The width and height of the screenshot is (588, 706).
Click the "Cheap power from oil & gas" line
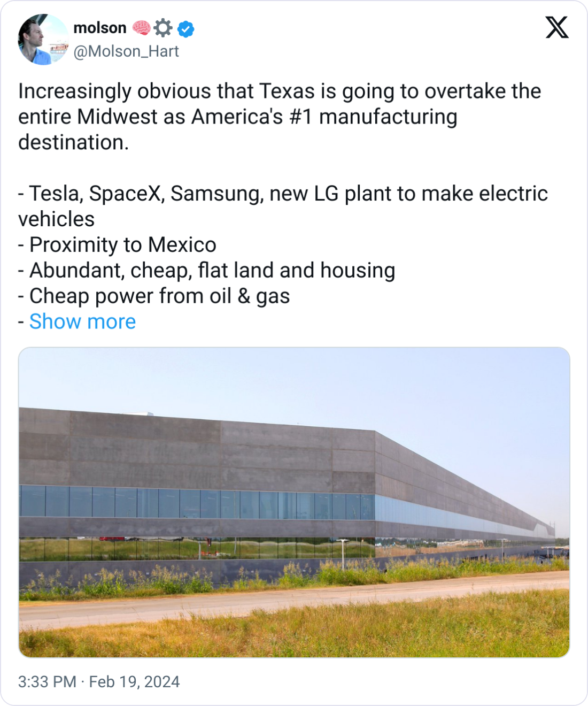pos(159,296)
